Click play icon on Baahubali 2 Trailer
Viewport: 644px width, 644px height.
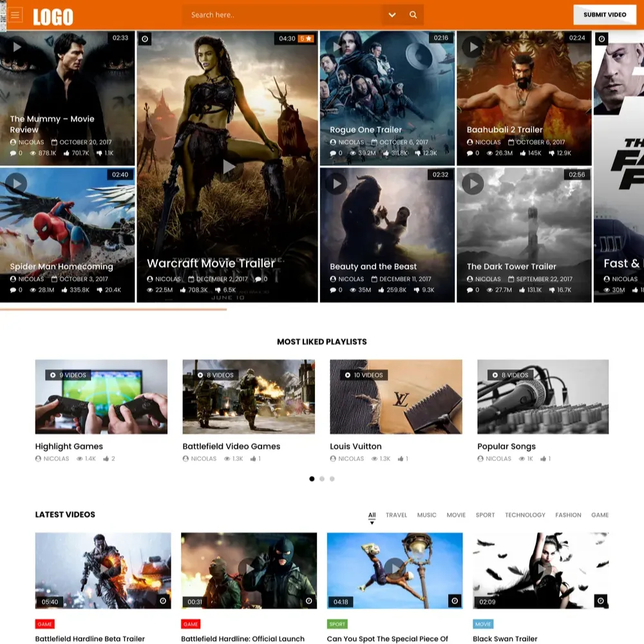point(473,46)
